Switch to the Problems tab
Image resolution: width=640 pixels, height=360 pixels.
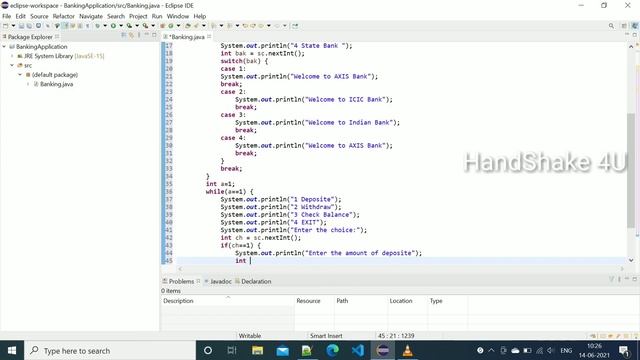[x=181, y=281]
